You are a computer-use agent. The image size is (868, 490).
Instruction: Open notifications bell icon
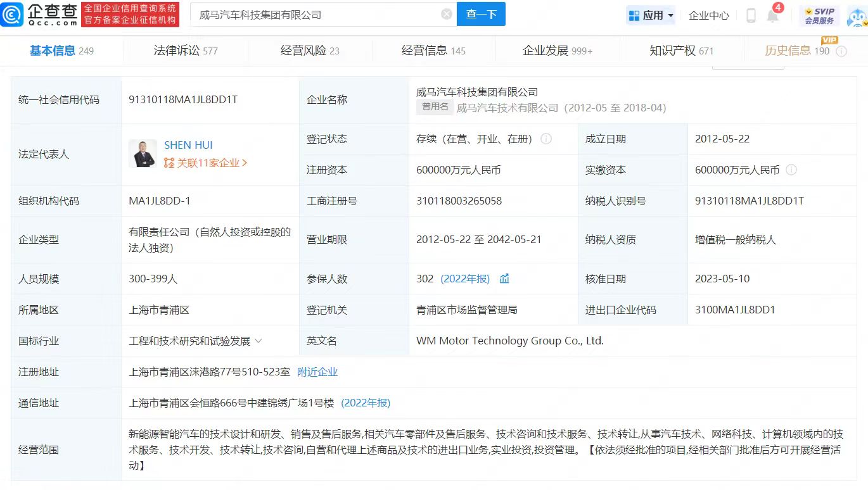point(773,16)
